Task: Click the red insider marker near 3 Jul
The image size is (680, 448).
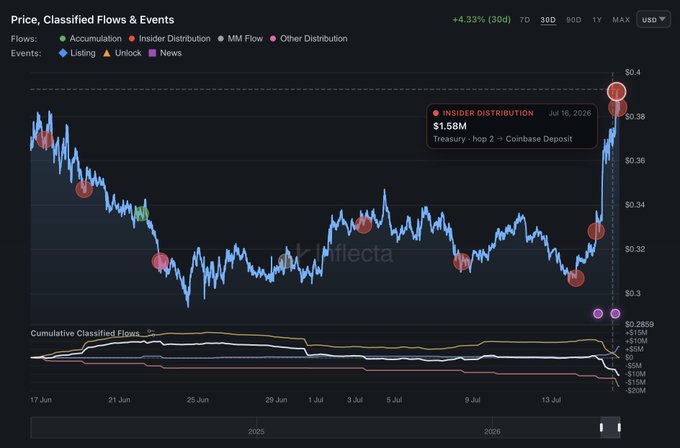Action: pos(363,225)
